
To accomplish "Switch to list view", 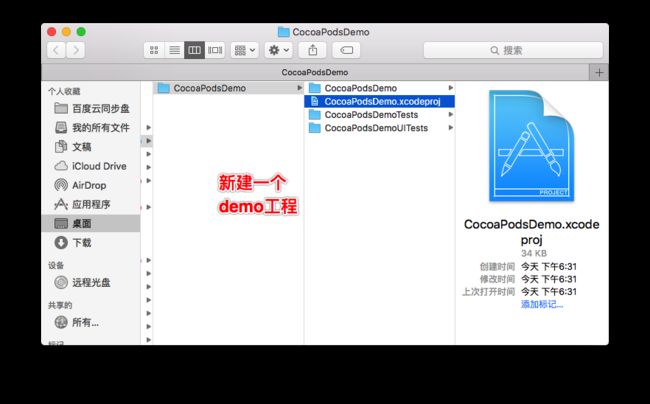I will pyautogui.click(x=175, y=51).
